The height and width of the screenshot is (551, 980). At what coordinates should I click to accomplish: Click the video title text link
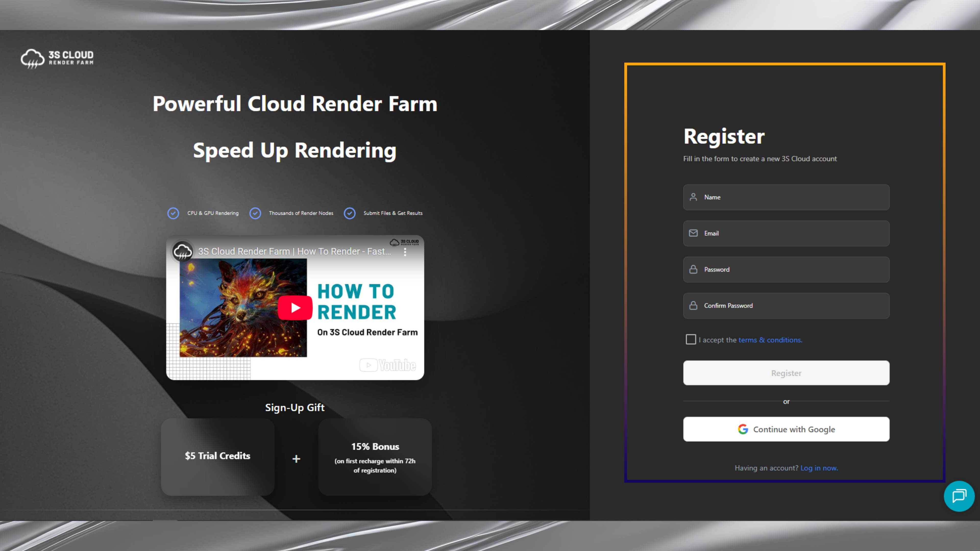[x=295, y=251]
